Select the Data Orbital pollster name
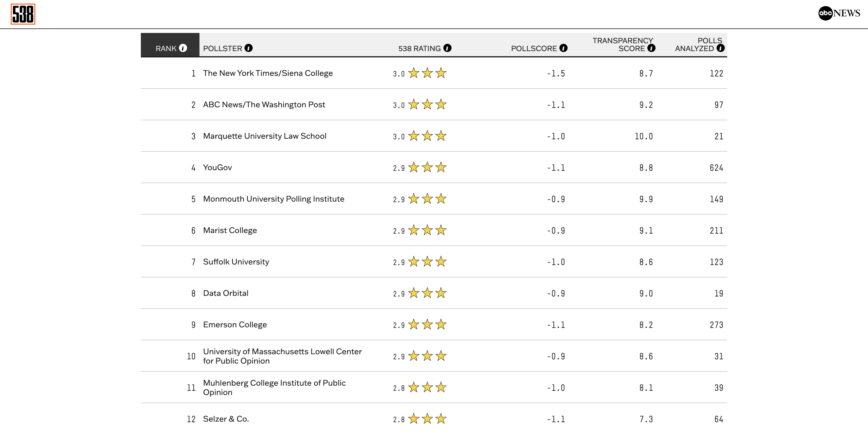This screenshot has height=434, width=868. click(225, 293)
